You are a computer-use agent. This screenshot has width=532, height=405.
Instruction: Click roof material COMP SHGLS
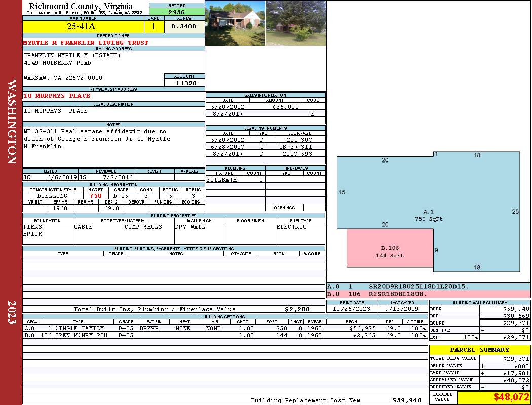143,227
